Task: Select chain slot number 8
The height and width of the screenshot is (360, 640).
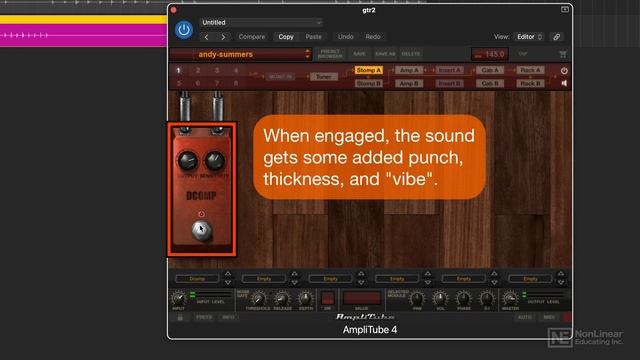Action: coord(236,83)
